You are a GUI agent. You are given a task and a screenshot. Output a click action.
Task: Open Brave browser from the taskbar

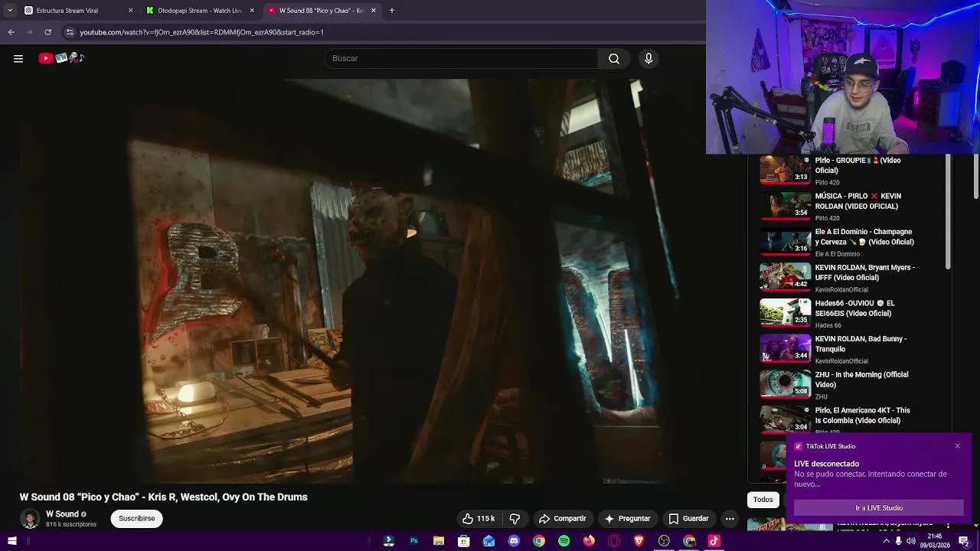click(639, 541)
